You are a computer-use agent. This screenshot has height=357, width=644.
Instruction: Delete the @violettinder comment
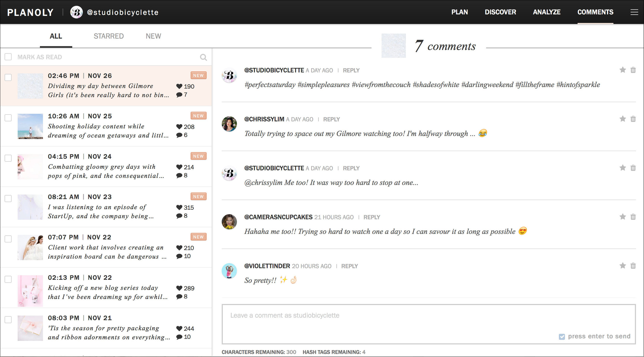click(633, 265)
